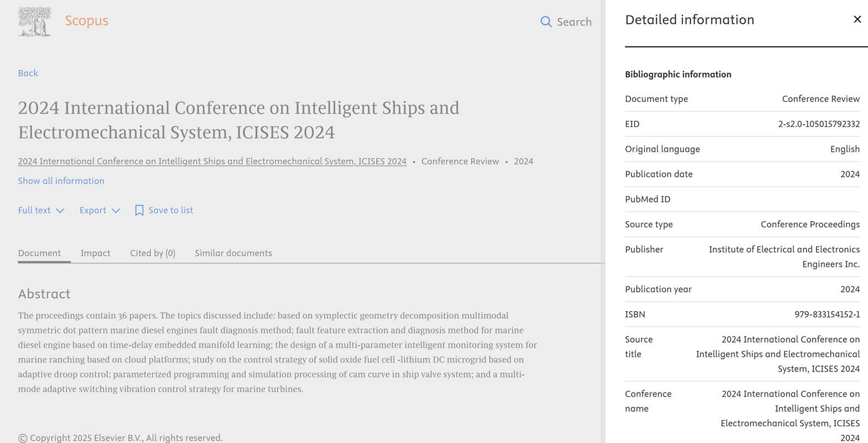The width and height of the screenshot is (868, 443).
Task: Click the Search label in header
Action: tap(574, 22)
